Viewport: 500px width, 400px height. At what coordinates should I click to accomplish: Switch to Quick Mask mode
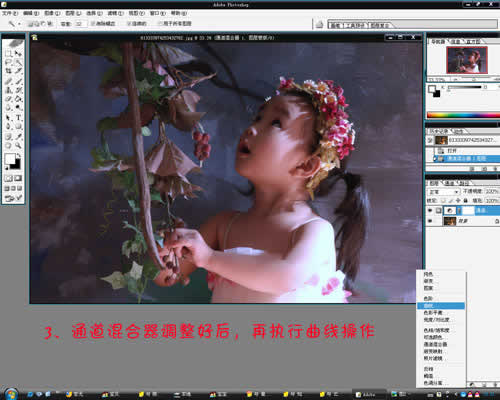click(x=18, y=178)
